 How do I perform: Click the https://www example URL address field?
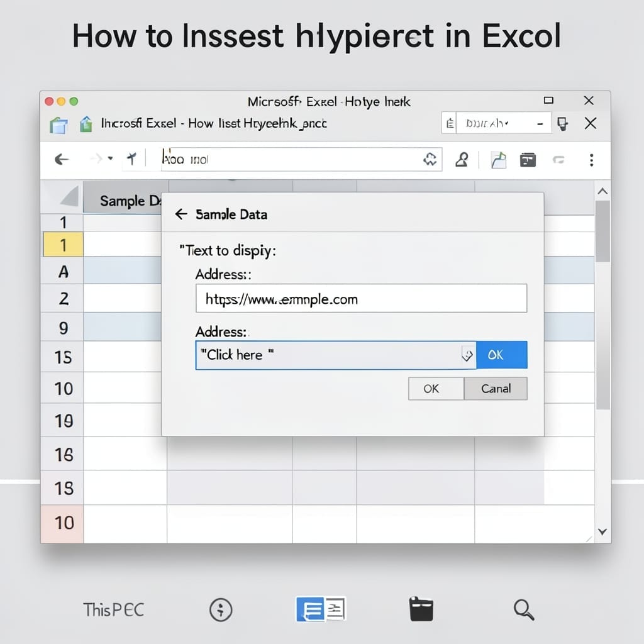[x=361, y=298]
